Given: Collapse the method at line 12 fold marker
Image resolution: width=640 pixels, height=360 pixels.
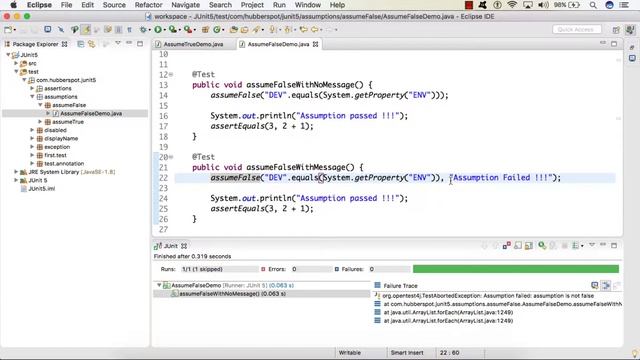Looking at the screenshot, I should click(171, 74).
